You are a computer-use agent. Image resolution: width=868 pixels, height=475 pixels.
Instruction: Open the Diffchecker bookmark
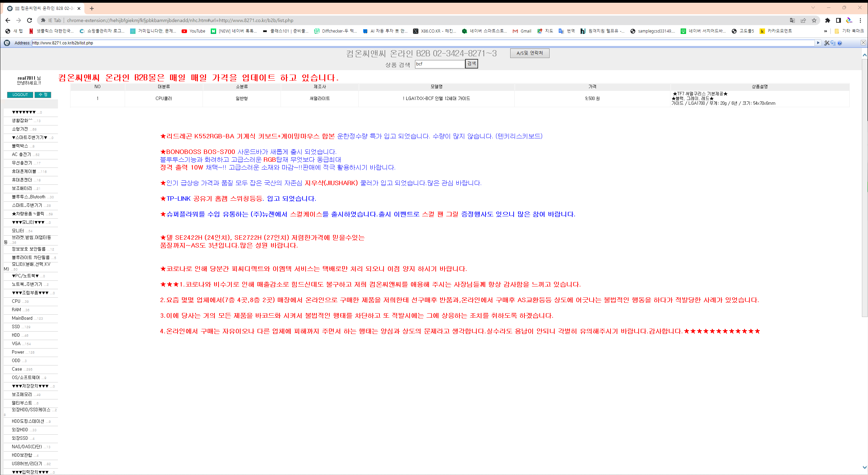click(335, 31)
